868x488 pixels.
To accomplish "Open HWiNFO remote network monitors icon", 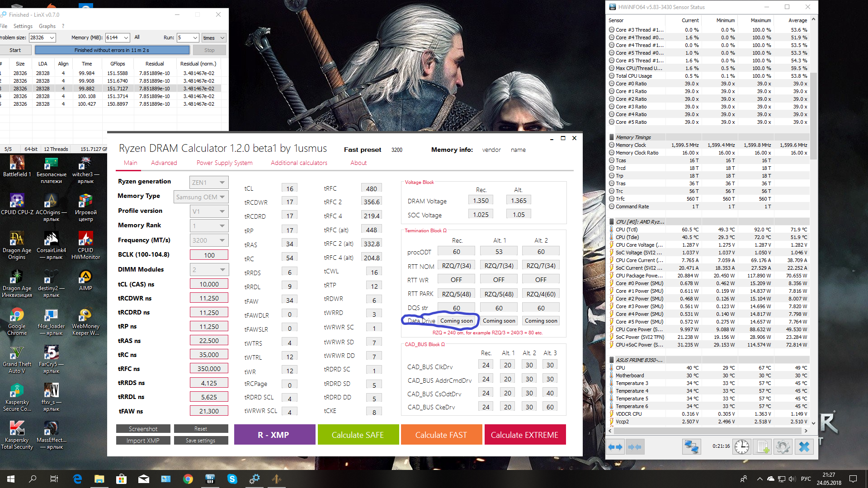I will point(691,447).
